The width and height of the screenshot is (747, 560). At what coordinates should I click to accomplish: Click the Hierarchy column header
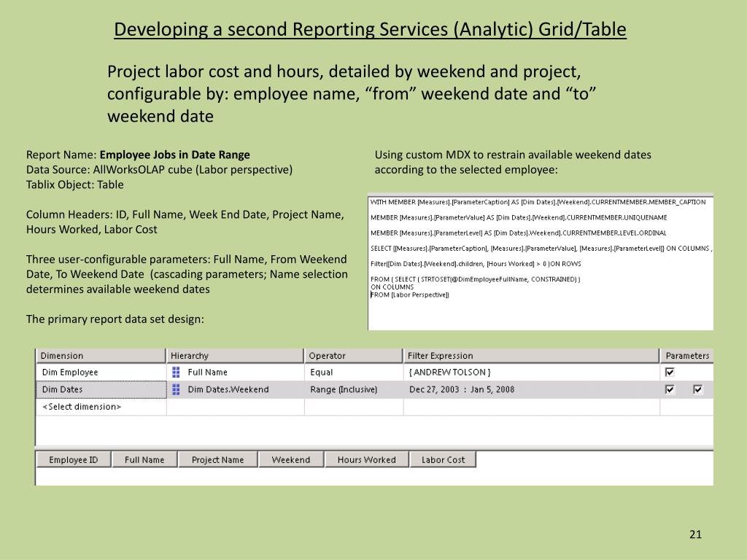236,356
